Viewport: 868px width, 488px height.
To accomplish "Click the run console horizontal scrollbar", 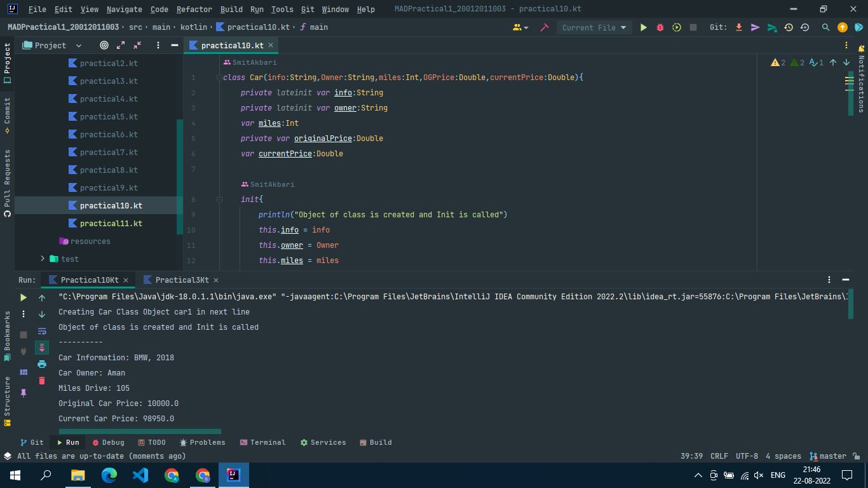I will 140,431.
